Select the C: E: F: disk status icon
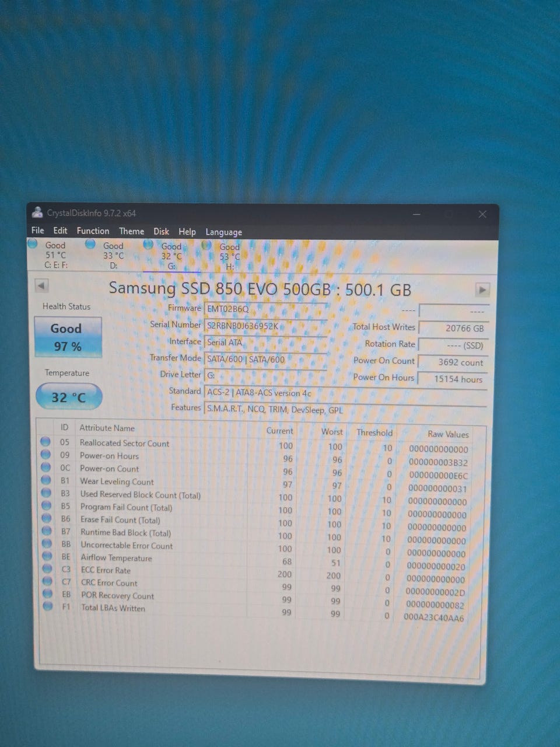 pyautogui.click(x=33, y=244)
